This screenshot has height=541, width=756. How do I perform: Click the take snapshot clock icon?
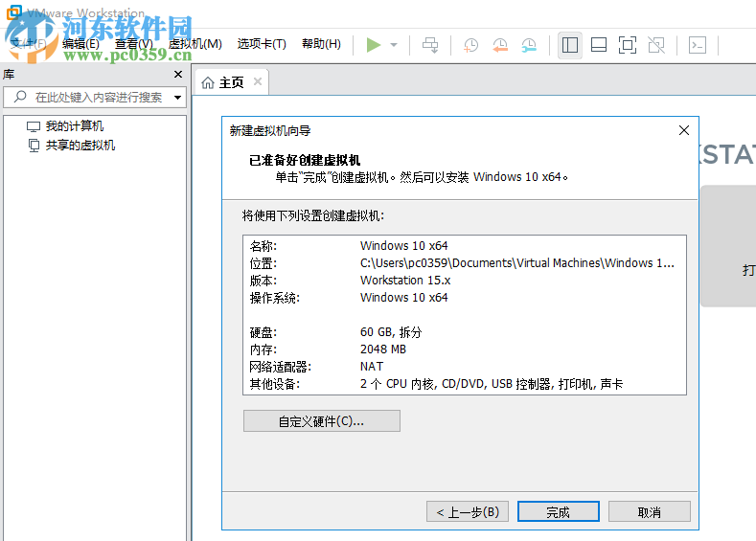click(x=470, y=45)
